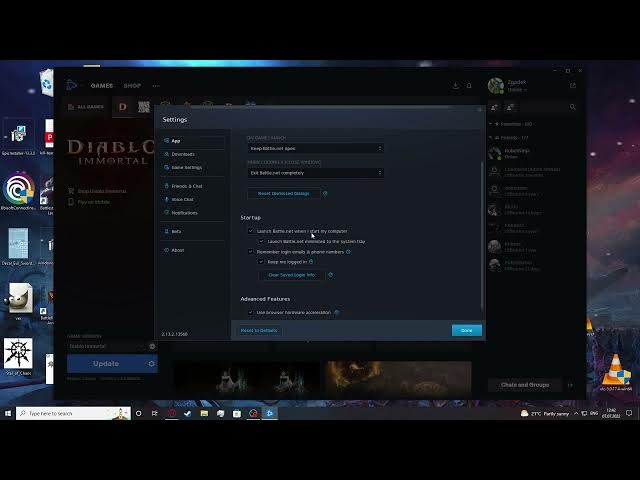Image resolution: width=640 pixels, height=480 pixels.
Task: Open the About section
Action: point(192,250)
